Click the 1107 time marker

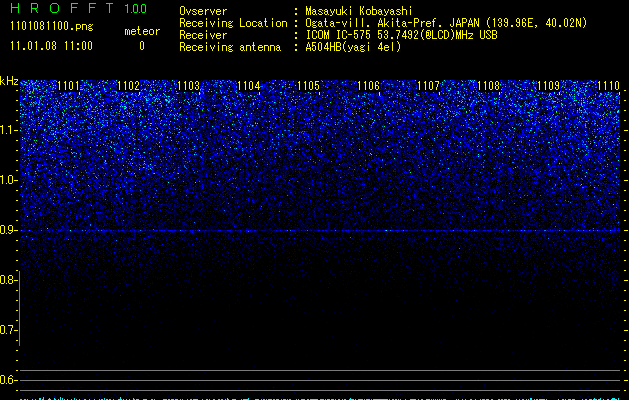[428, 86]
